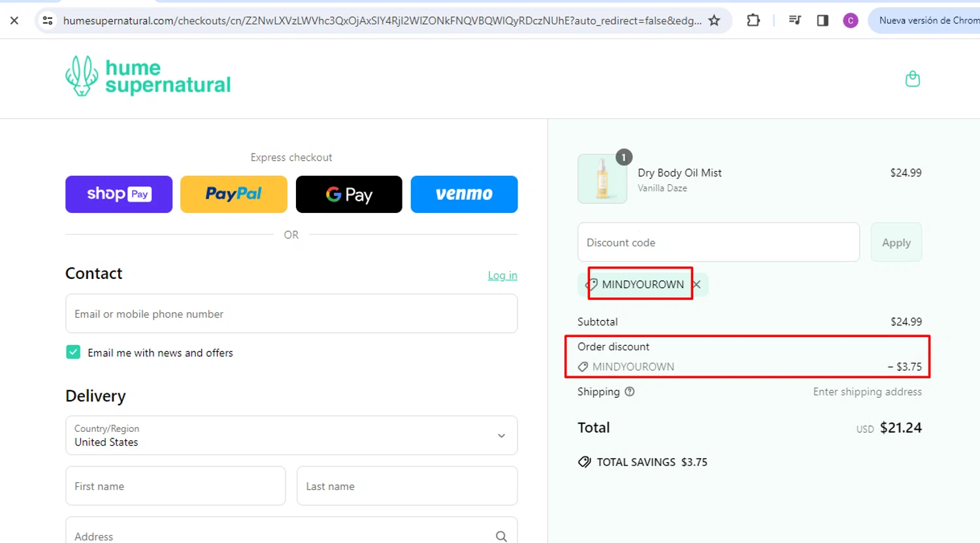Uncheck Email me with news and offers

73,352
